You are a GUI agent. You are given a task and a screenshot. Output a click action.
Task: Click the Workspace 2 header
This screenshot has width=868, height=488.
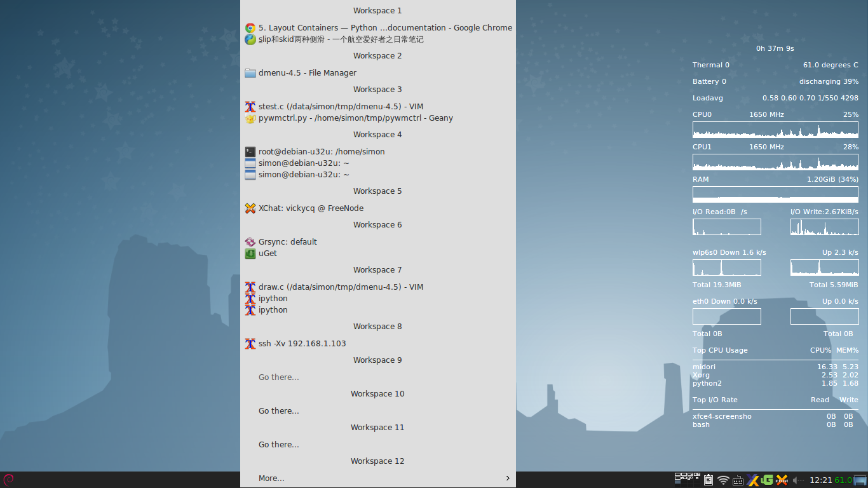click(x=377, y=56)
